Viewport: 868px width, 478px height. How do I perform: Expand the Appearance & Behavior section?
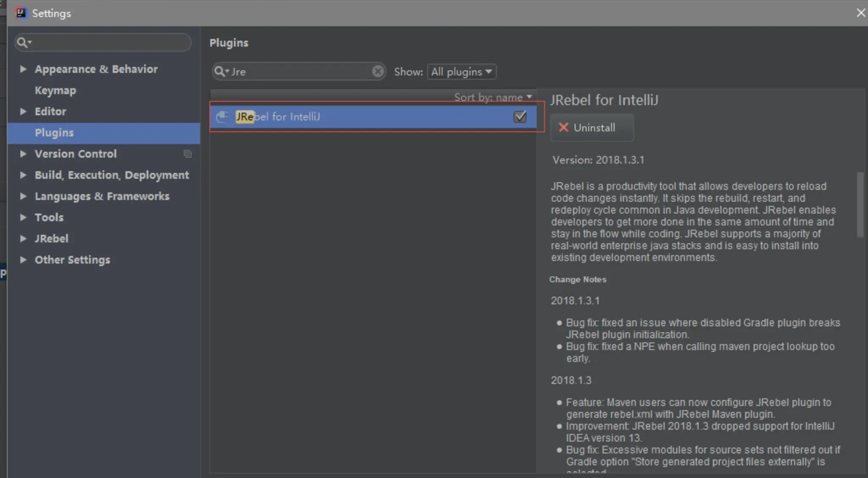[x=23, y=69]
